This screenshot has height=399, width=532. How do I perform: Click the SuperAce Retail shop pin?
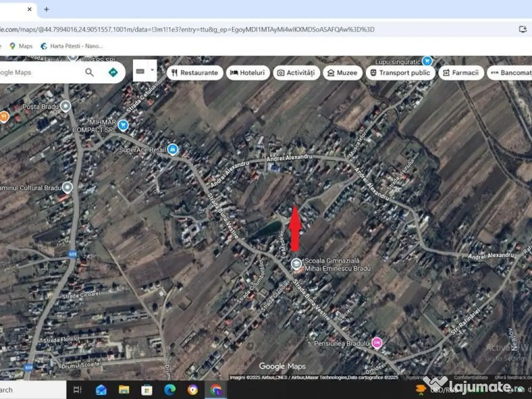click(x=173, y=150)
